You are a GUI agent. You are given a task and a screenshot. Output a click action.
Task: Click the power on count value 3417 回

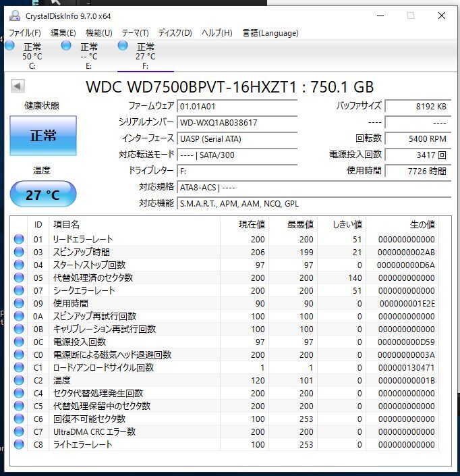(x=418, y=155)
